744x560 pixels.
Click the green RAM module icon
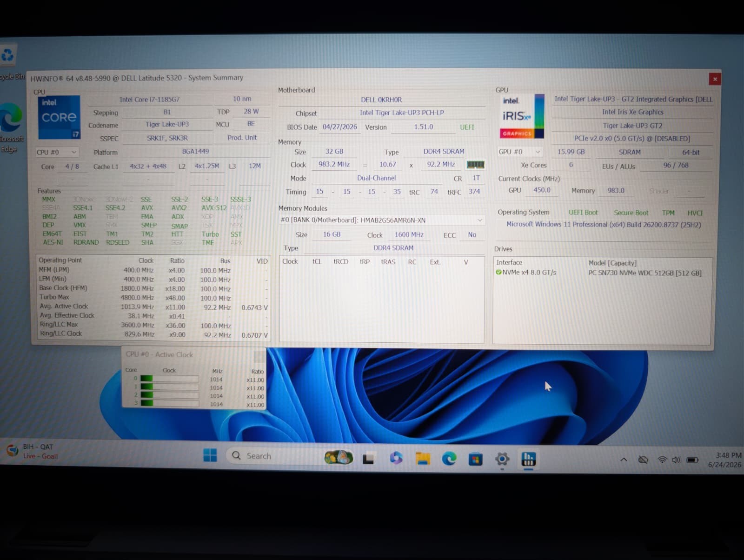tap(475, 165)
